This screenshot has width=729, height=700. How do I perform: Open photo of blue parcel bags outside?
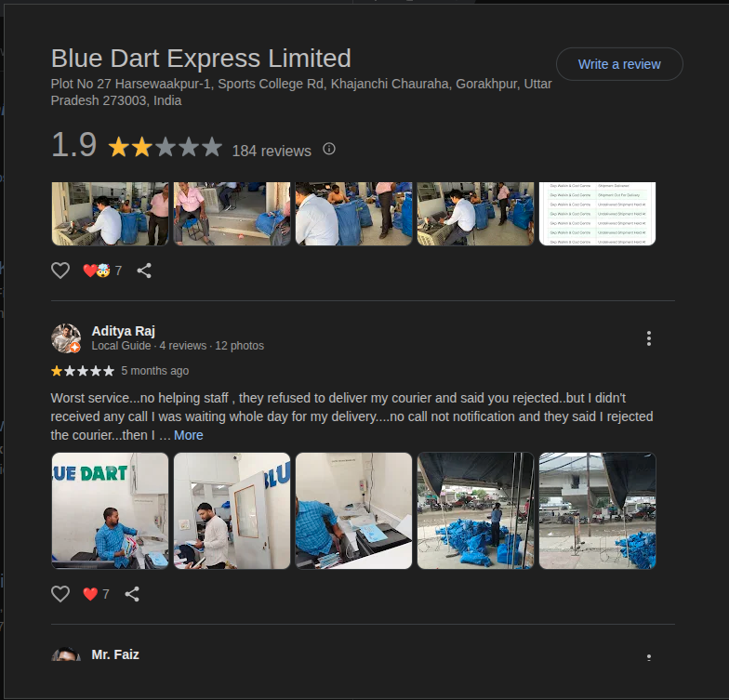click(476, 511)
